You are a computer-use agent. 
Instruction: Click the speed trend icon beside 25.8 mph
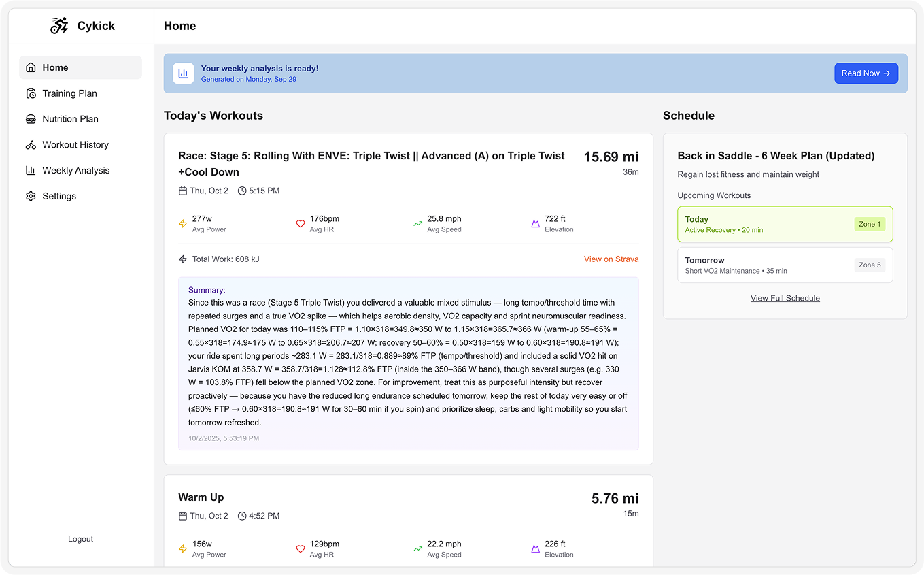point(417,224)
